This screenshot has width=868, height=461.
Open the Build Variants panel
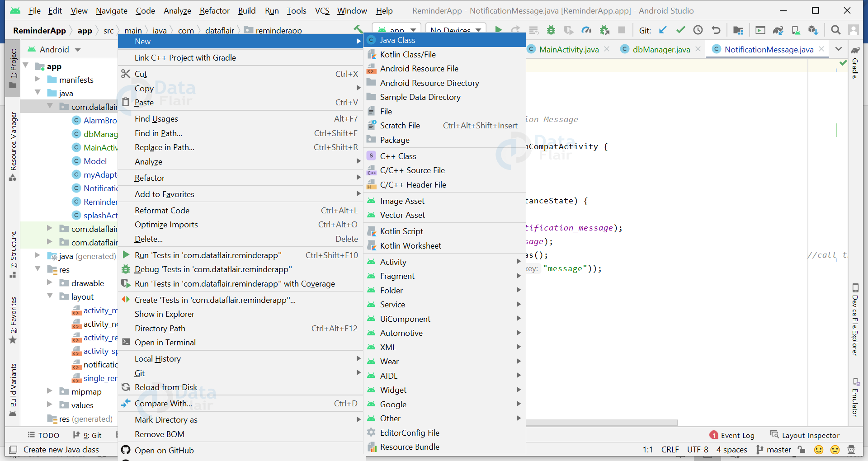pyautogui.click(x=13, y=390)
